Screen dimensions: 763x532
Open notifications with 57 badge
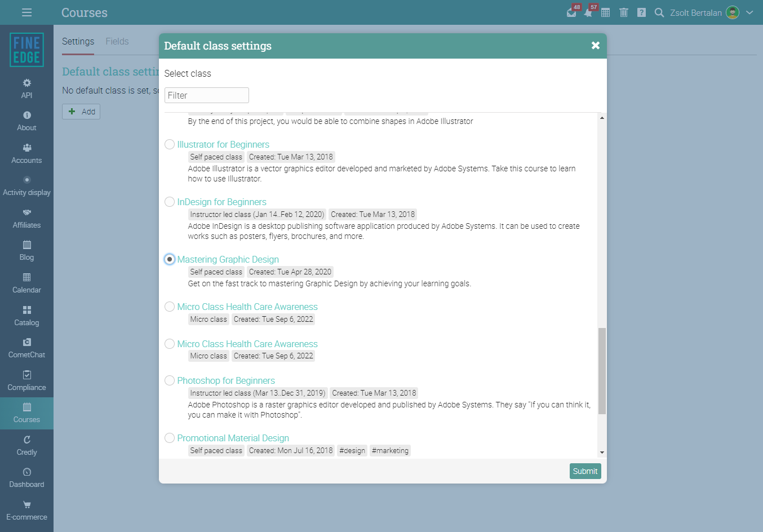pos(589,12)
